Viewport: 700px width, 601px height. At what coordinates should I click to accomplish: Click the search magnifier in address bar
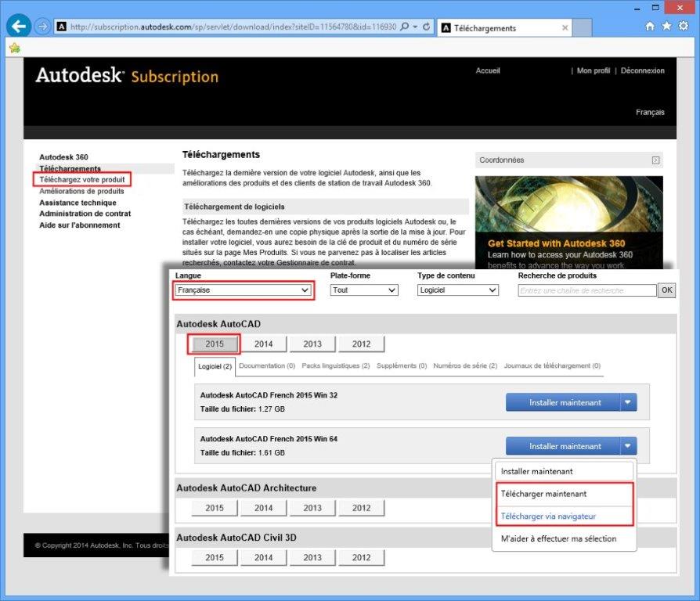click(x=405, y=27)
